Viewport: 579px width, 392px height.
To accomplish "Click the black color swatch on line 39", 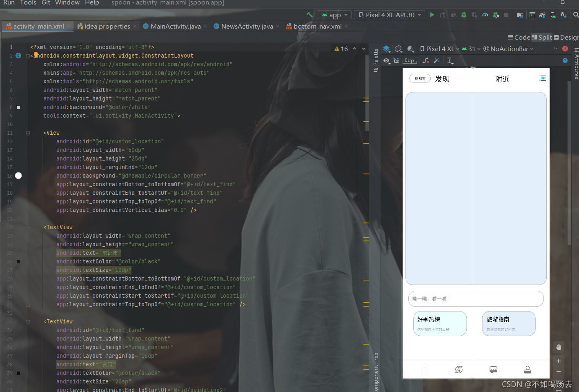I will [x=18, y=373].
